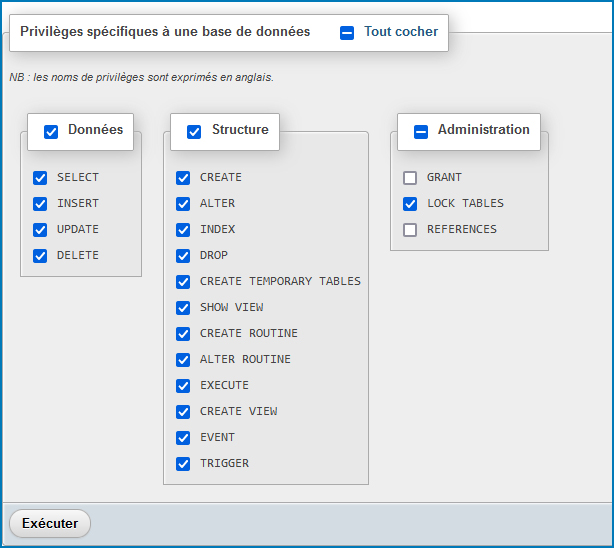The height and width of the screenshot is (548, 614).
Task: Click the GRANT label text
Action: (444, 177)
